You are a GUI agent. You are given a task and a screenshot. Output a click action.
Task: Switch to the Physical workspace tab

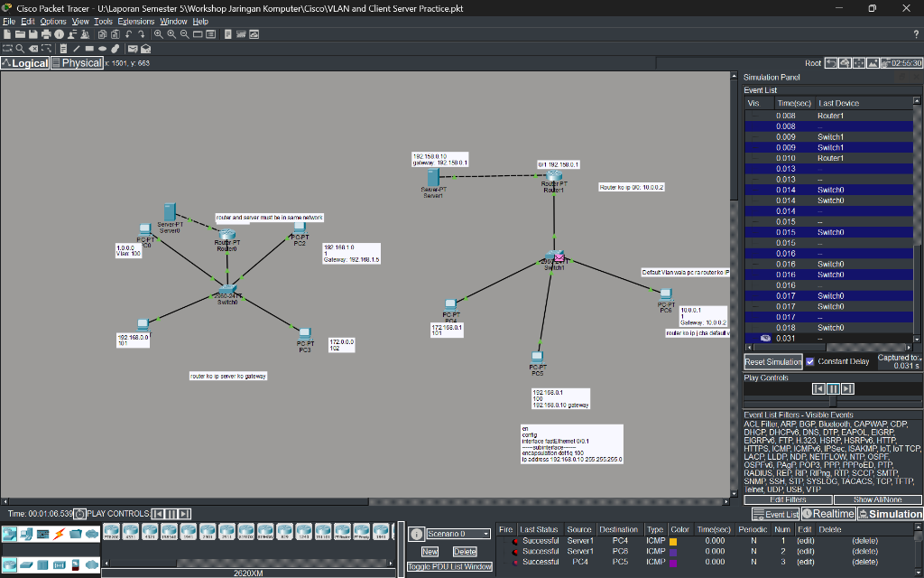coord(78,63)
